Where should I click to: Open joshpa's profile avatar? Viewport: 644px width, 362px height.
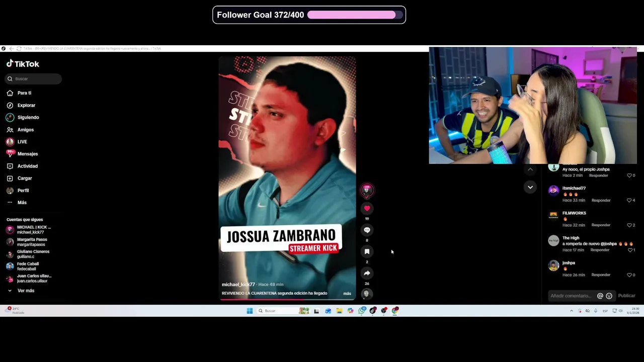553,265
